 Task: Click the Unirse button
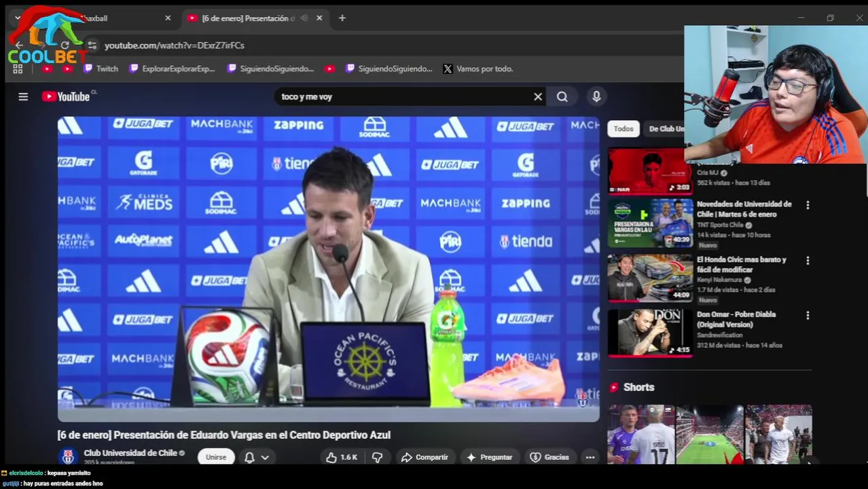tap(216, 457)
